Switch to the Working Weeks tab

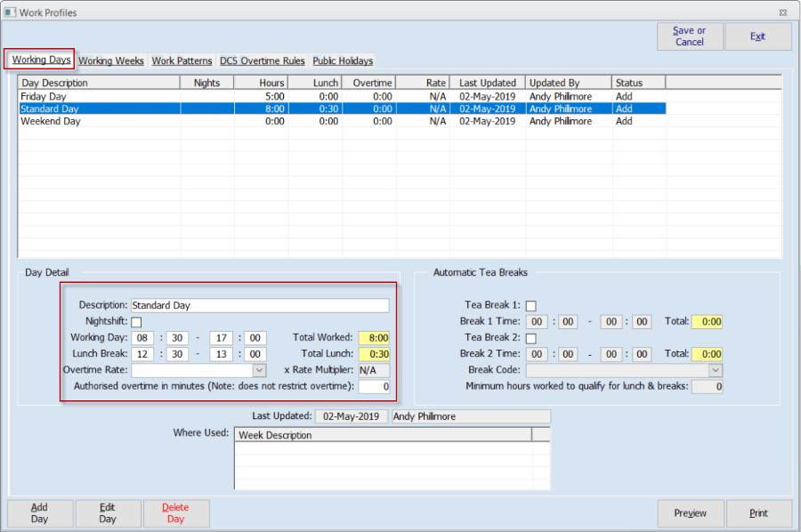coord(111,61)
